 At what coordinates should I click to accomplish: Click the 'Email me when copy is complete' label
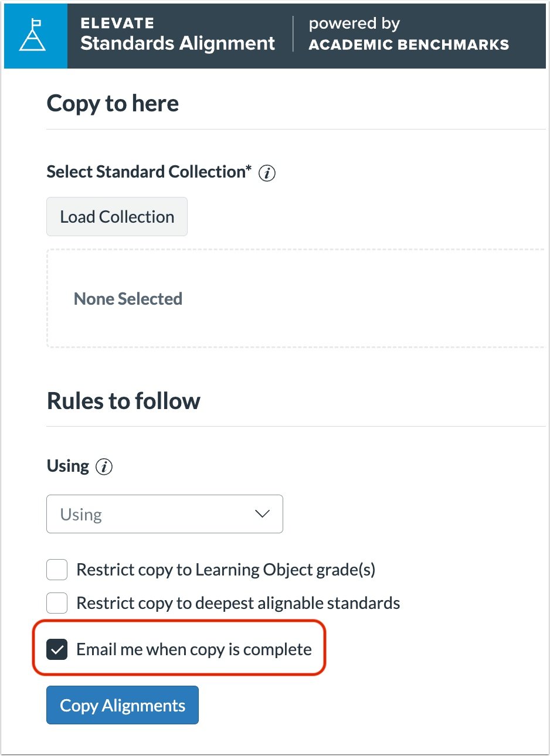(194, 649)
